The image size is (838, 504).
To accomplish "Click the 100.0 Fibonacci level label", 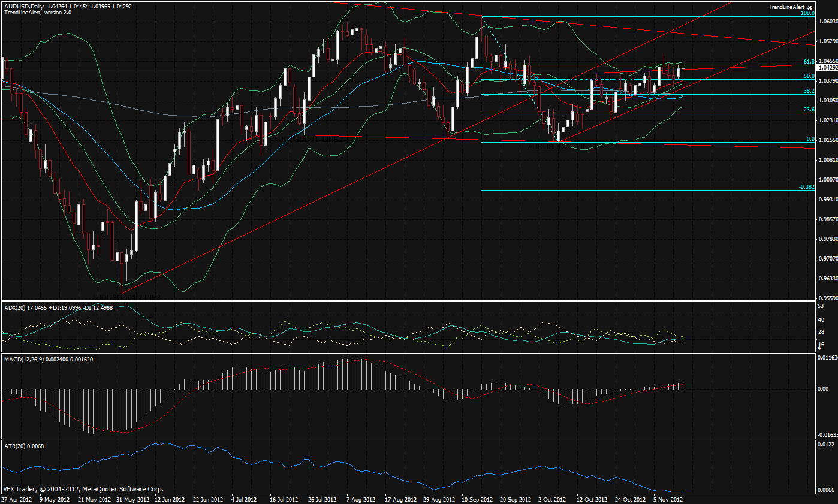I will pos(807,13).
